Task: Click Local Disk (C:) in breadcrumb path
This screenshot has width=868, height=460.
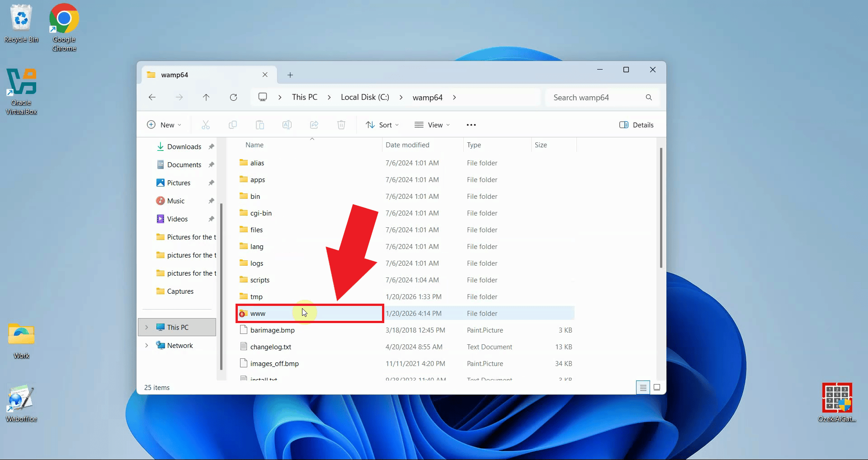Action: coord(365,97)
